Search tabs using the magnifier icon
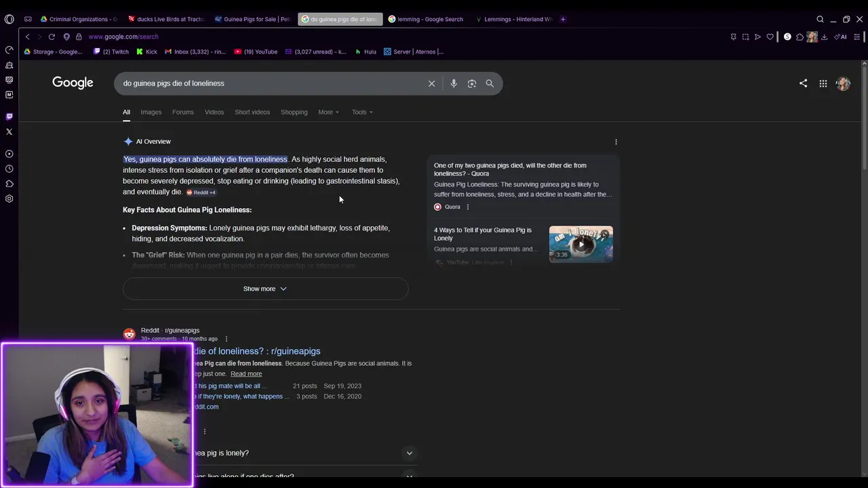 820,19
